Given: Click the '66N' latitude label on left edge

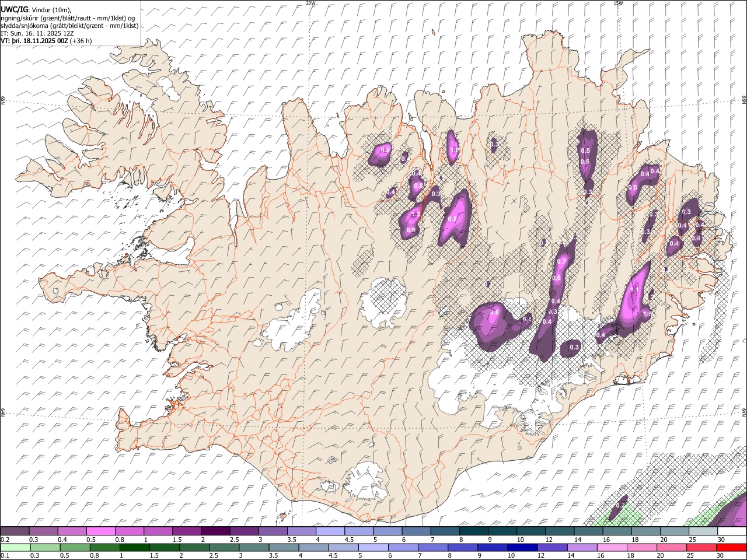Looking at the screenshot, I should (x=3, y=101).
